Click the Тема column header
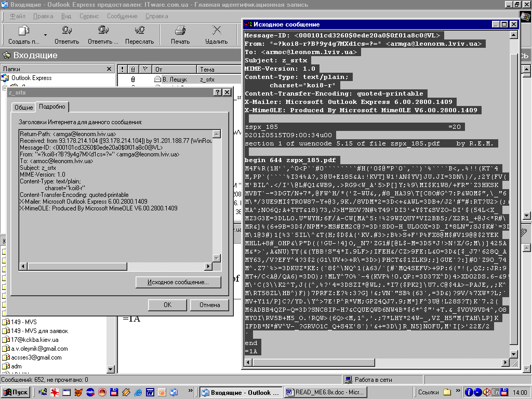Viewport: 532px width, 399px height. tap(219, 69)
